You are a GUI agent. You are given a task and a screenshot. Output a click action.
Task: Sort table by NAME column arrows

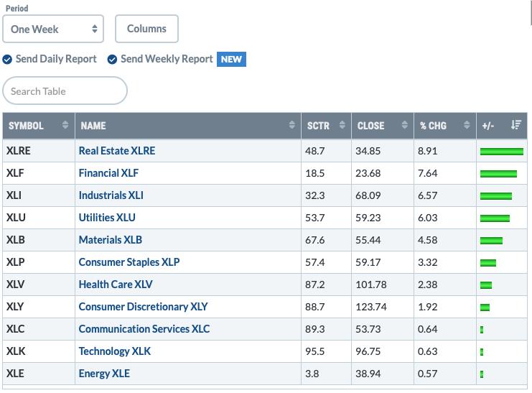coord(291,125)
